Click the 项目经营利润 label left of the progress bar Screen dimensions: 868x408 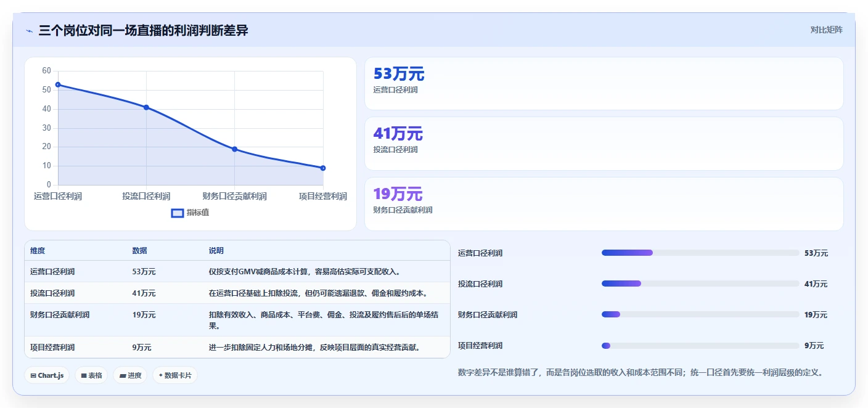480,346
